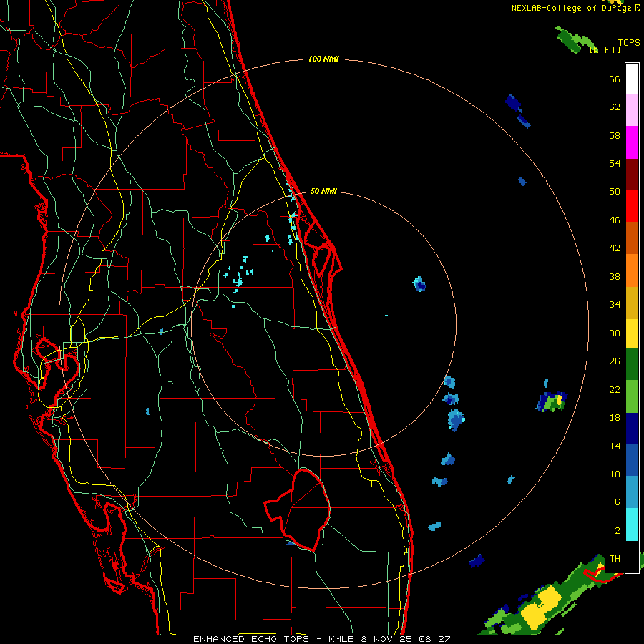Viewport: 644px width, 644px height.
Task: Click the "TH" legend label
Action: [x=615, y=558]
